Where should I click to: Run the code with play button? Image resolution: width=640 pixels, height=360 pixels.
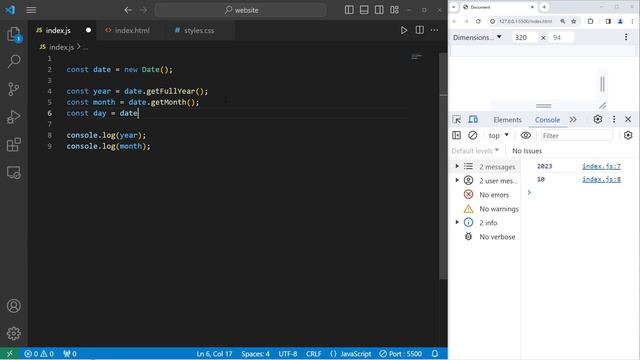click(x=404, y=30)
